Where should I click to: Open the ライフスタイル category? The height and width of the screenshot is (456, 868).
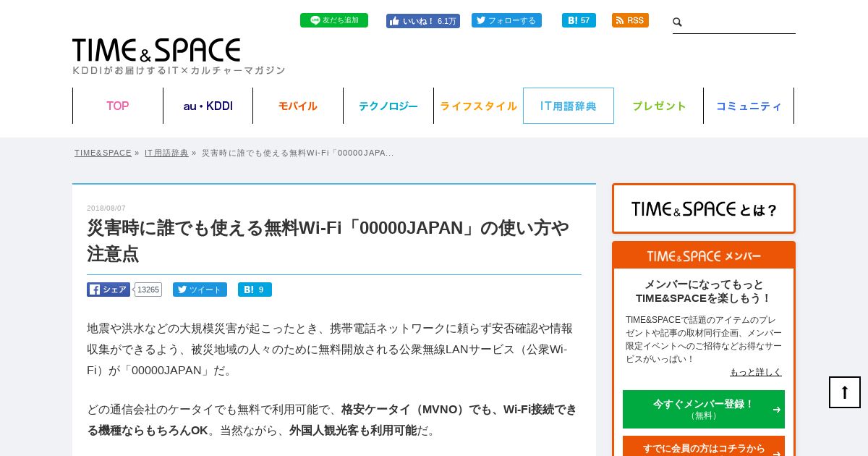coord(478,106)
